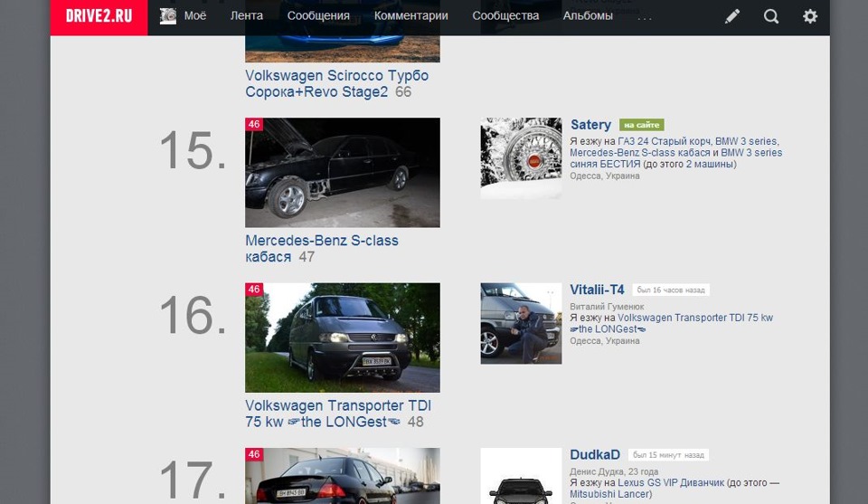Viewport: 868px width, 504px height.
Task: Click 'Виталий Гуменюк' name text
Action: (x=607, y=306)
